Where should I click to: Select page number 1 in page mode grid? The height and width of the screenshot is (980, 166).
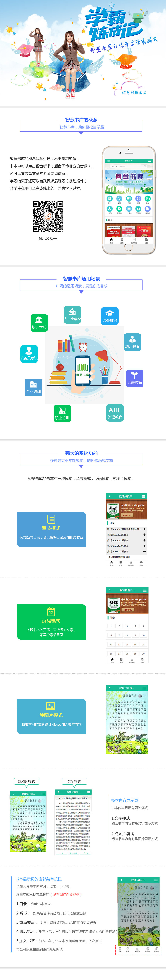pos(111,626)
